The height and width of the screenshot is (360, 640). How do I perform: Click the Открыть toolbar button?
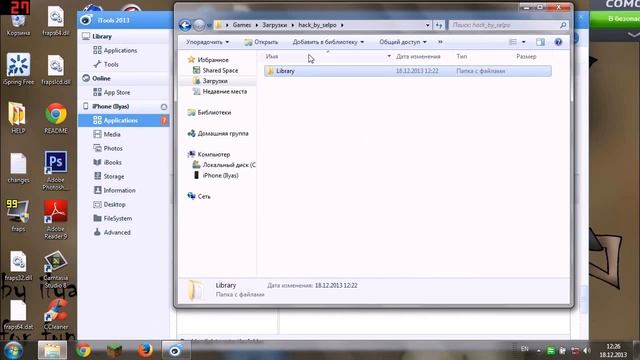tap(261, 42)
